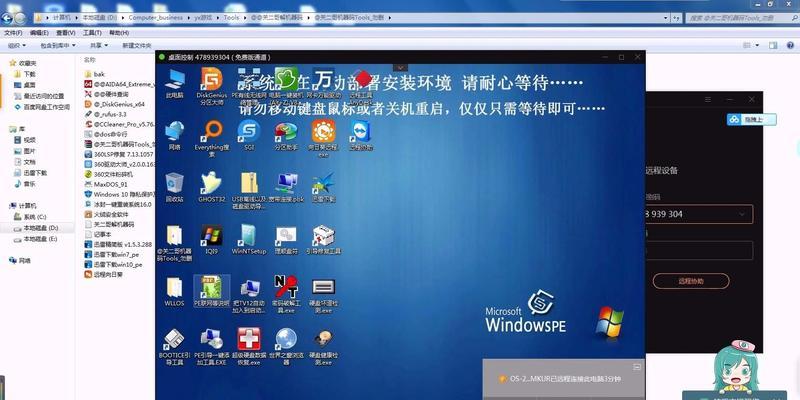Launch the SGI desktop shortcut

click(249, 135)
